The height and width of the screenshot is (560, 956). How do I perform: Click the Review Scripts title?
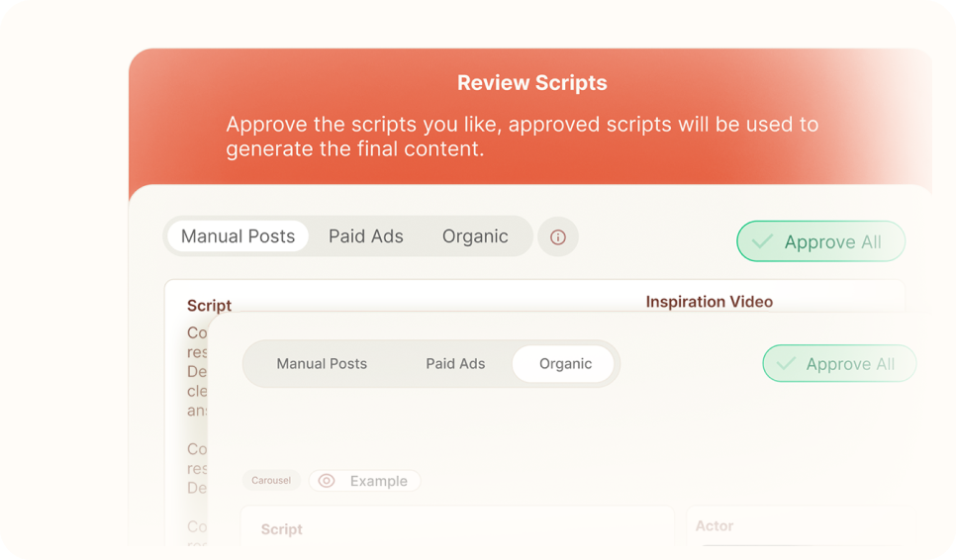coord(531,83)
